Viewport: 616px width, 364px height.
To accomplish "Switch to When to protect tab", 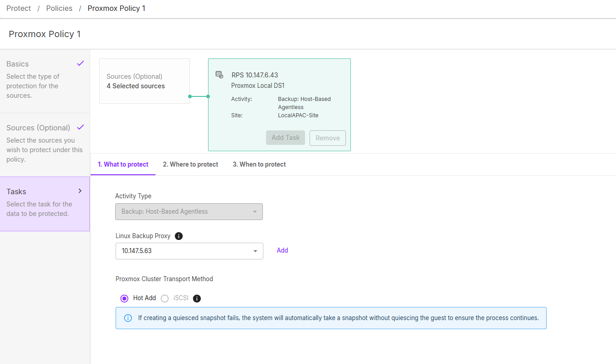I will coord(259,164).
